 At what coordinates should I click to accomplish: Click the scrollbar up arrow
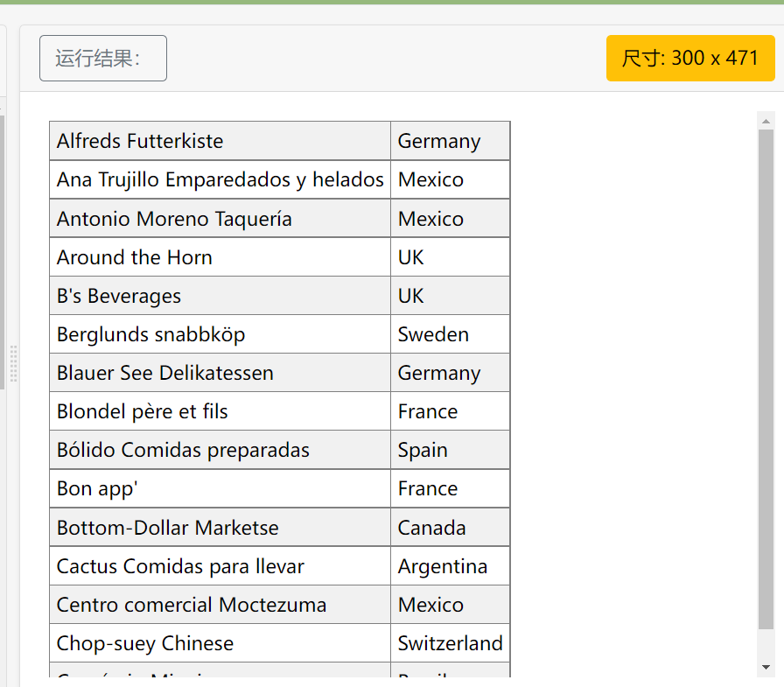[x=766, y=121]
